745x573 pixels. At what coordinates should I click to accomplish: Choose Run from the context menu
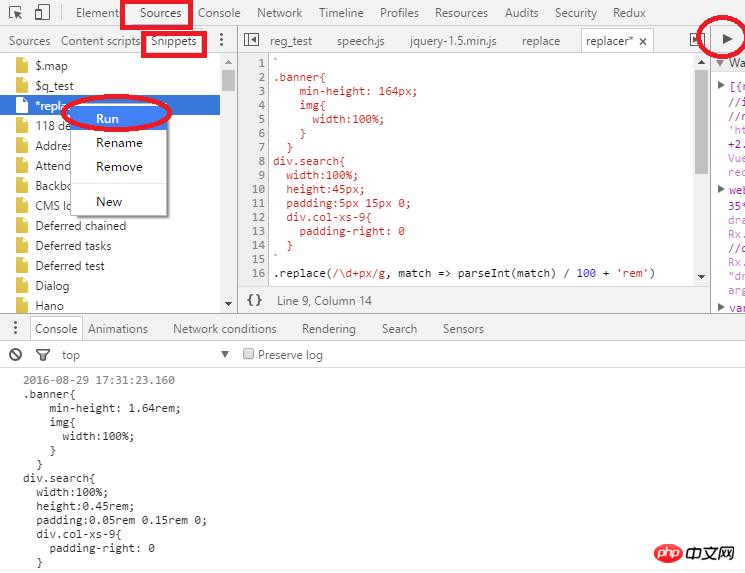point(119,118)
